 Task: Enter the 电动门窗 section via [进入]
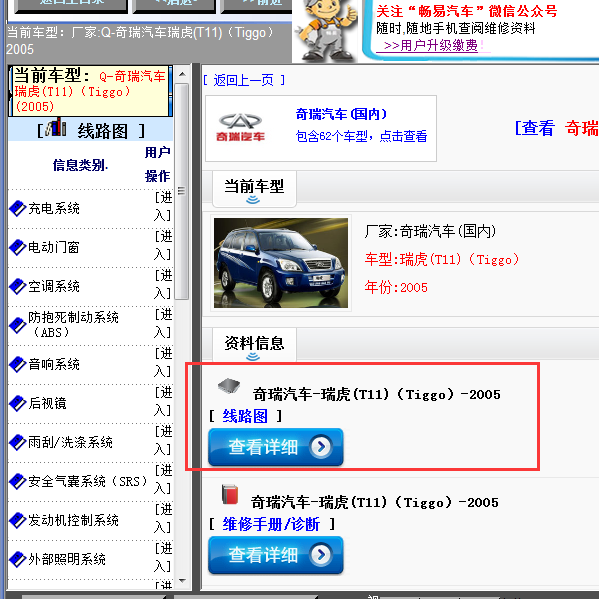163,246
